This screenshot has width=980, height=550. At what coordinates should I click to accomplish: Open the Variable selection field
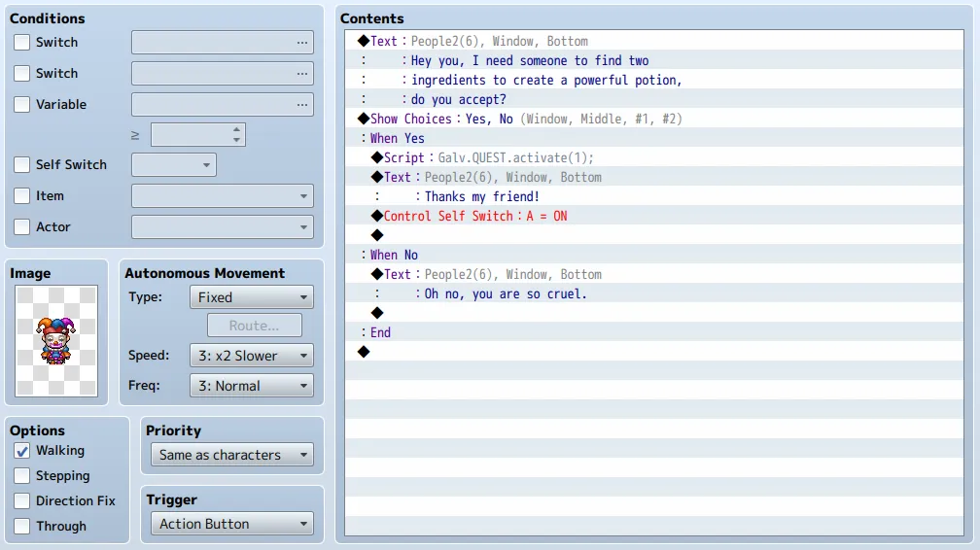pos(223,104)
